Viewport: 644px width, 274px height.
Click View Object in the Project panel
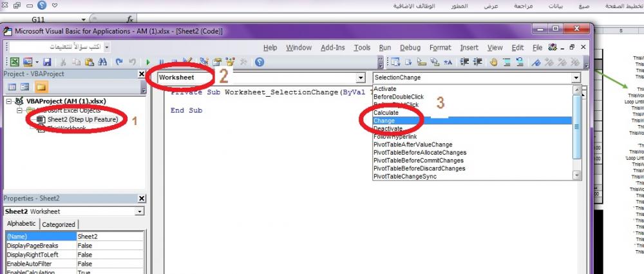click(x=24, y=87)
